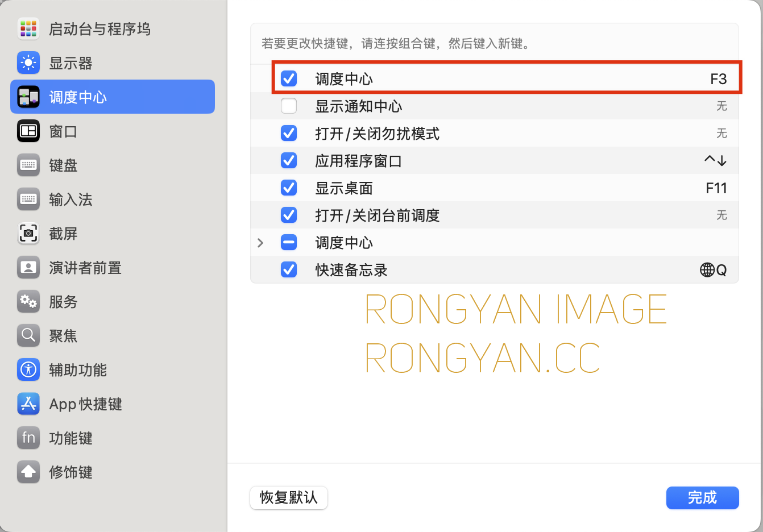
Task: Click the 输入法 keyboard icon
Action: [x=28, y=199]
